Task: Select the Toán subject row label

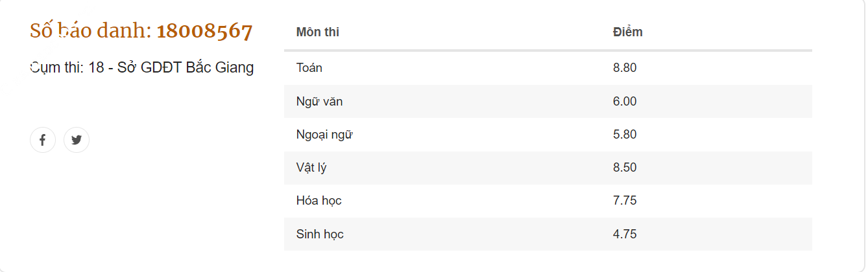Action: (309, 68)
